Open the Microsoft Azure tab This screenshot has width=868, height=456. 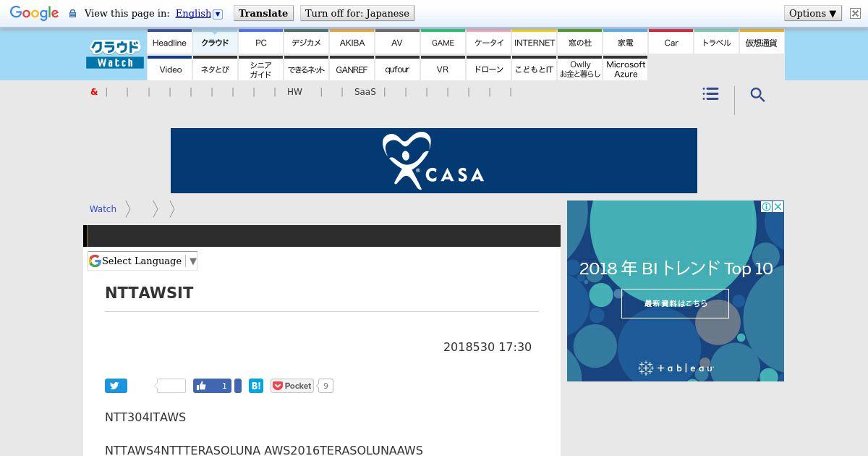pyautogui.click(x=625, y=69)
